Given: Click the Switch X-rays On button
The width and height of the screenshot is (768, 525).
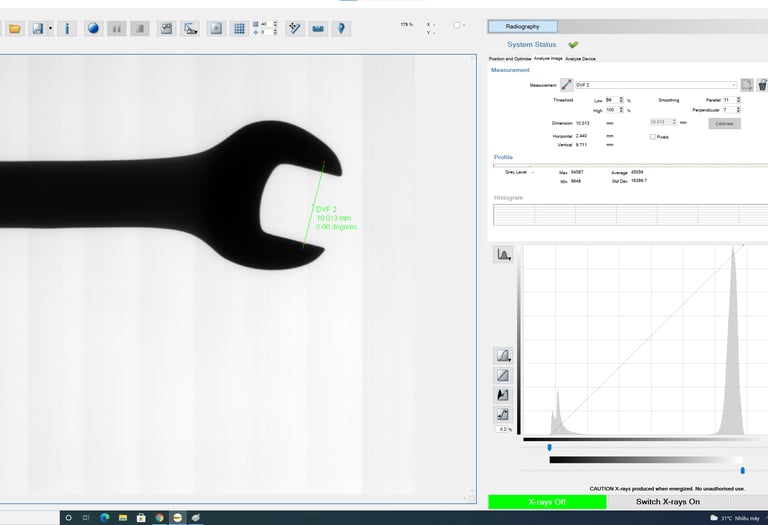Looking at the screenshot, I should coord(668,502).
